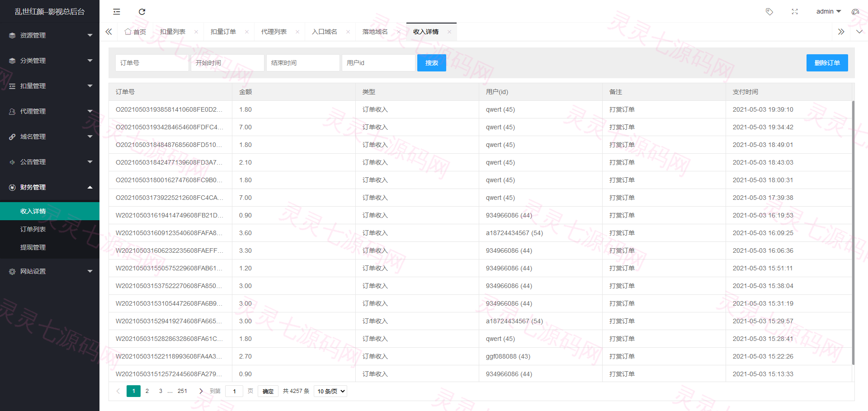868x411 pixels.
Task: Open the theme palette icon
Action: (855, 12)
